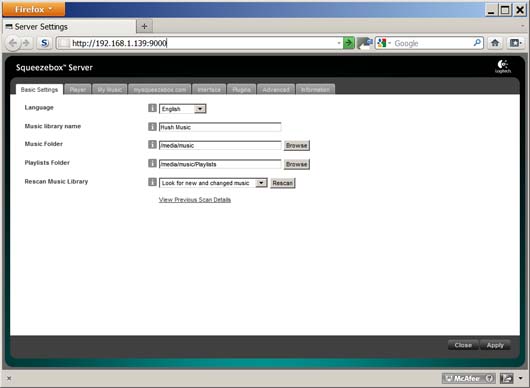Click info icon beside Playlists Folder field
This screenshot has height=388, width=530.
152,163
